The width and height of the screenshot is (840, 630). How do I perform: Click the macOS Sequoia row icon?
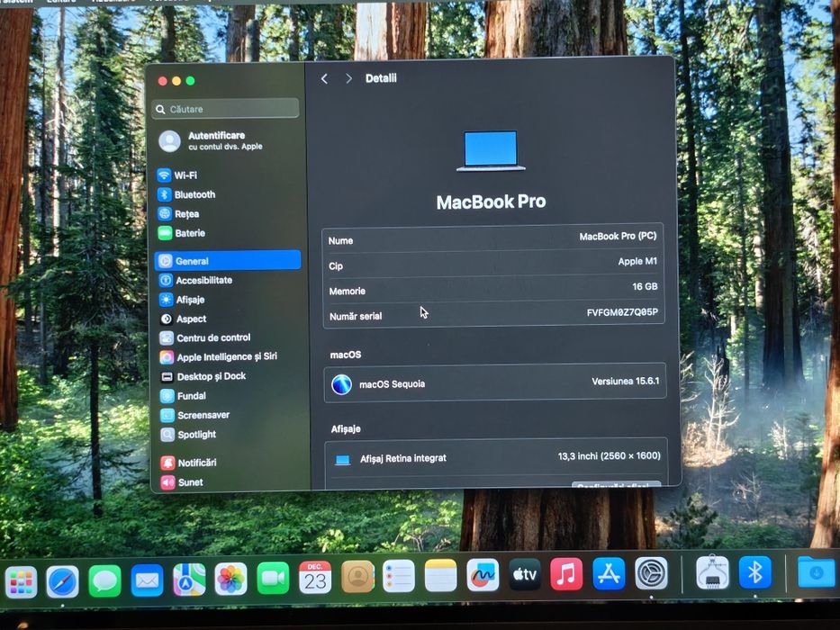pyautogui.click(x=342, y=384)
